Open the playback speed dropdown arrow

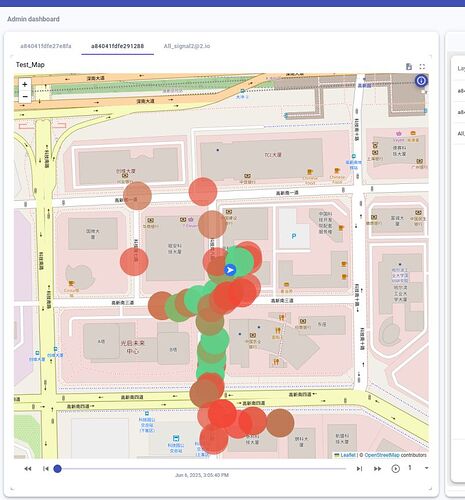pos(426,468)
